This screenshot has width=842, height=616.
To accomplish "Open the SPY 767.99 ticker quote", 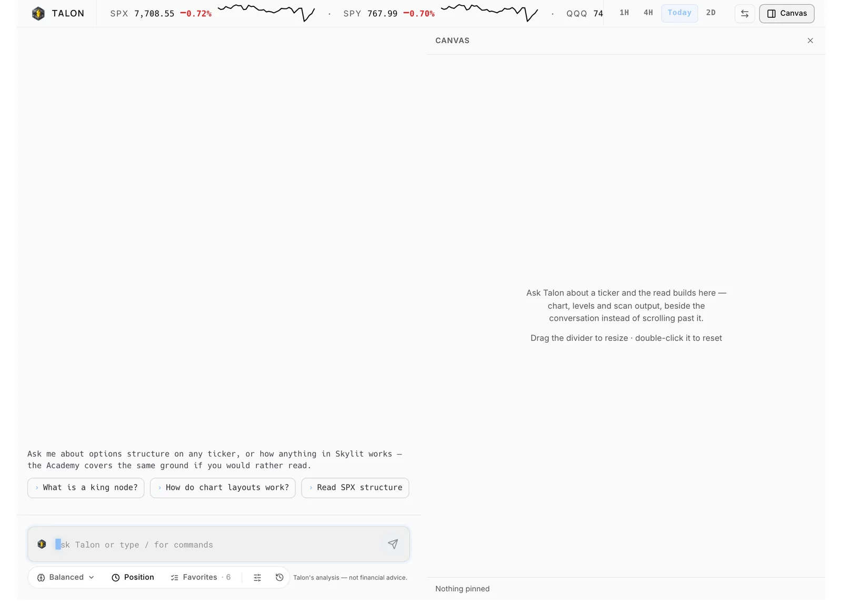I will pyautogui.click(x=370, y=14).
